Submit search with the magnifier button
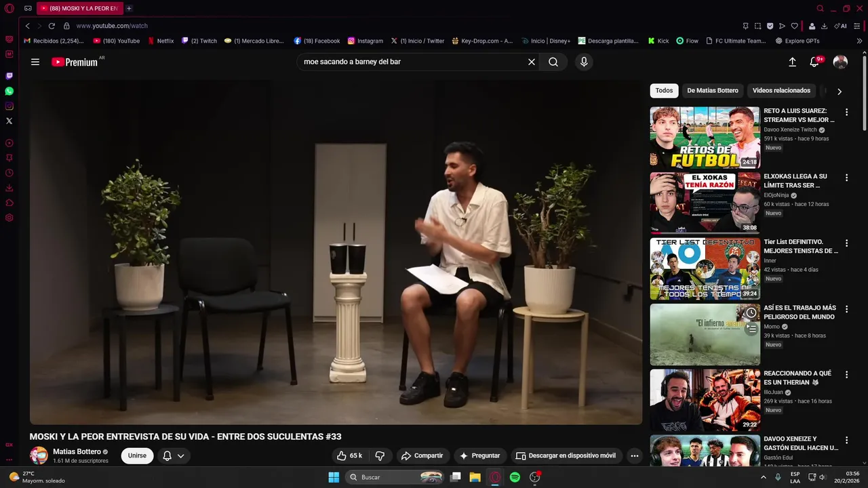This screenshot has height=488, width=868. (553, 62)
